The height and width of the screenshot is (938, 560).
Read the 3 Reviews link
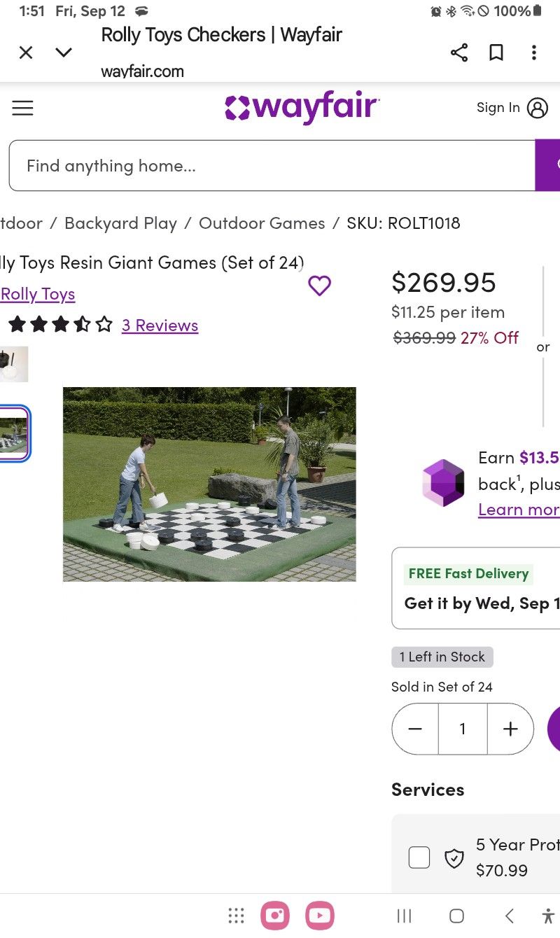click(160, 325)
